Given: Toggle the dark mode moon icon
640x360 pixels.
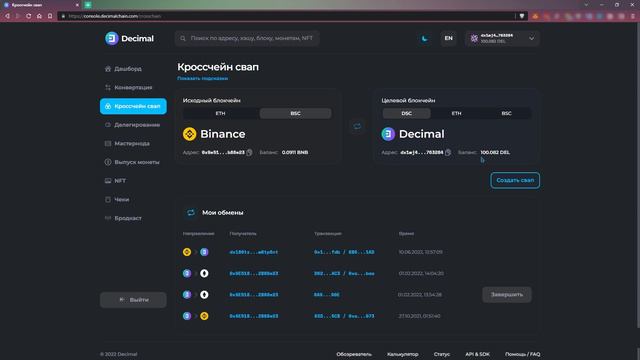Looking at the screenshot, I should (424, 38).
